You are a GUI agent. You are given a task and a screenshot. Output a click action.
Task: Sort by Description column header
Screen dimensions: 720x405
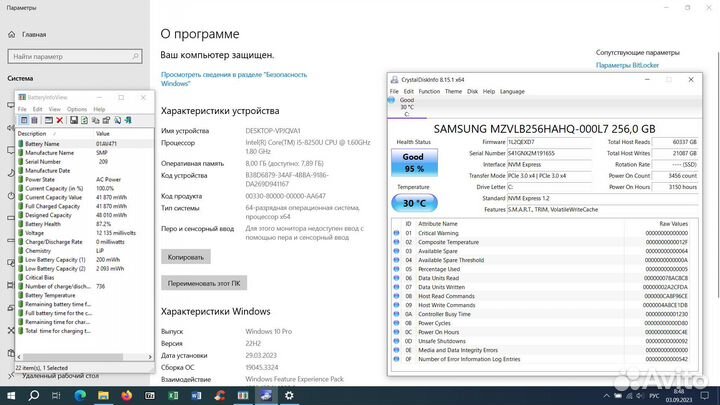pos(54,134)
